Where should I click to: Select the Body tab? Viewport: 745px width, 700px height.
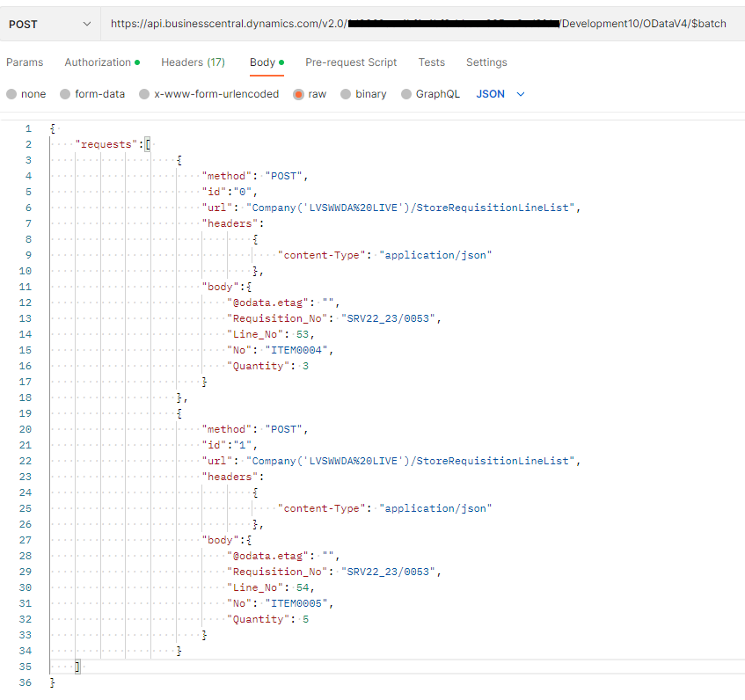tap(267, 62)
